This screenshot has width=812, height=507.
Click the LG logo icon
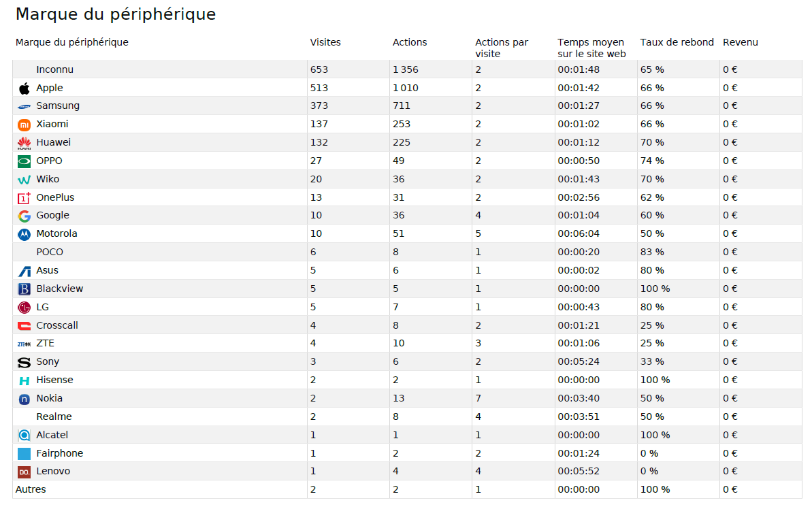point(25,308)
